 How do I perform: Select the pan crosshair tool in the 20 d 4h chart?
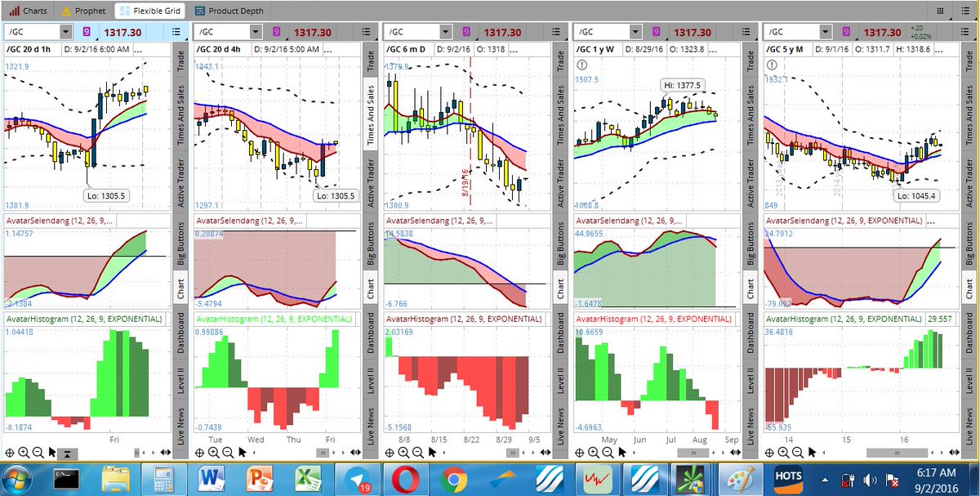198,452
